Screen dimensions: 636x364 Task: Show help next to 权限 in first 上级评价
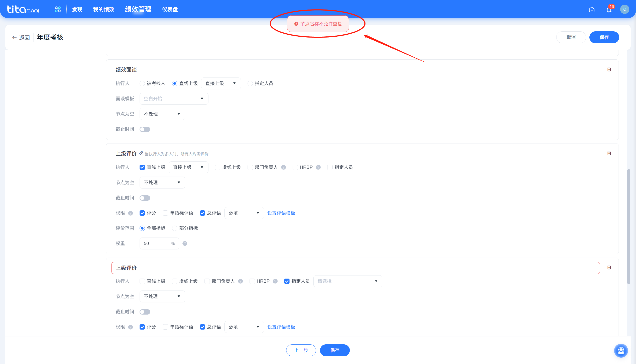pyautogui.click(x=130, y=213)
